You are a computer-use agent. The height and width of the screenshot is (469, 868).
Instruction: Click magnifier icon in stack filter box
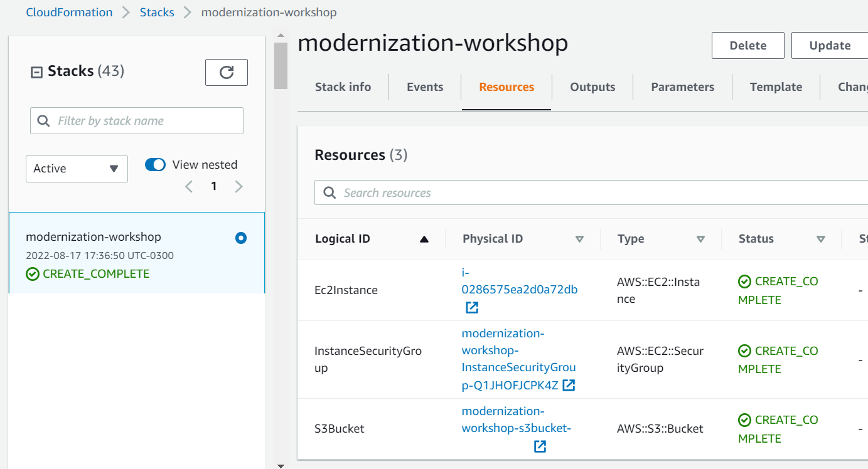click(43, 120)
